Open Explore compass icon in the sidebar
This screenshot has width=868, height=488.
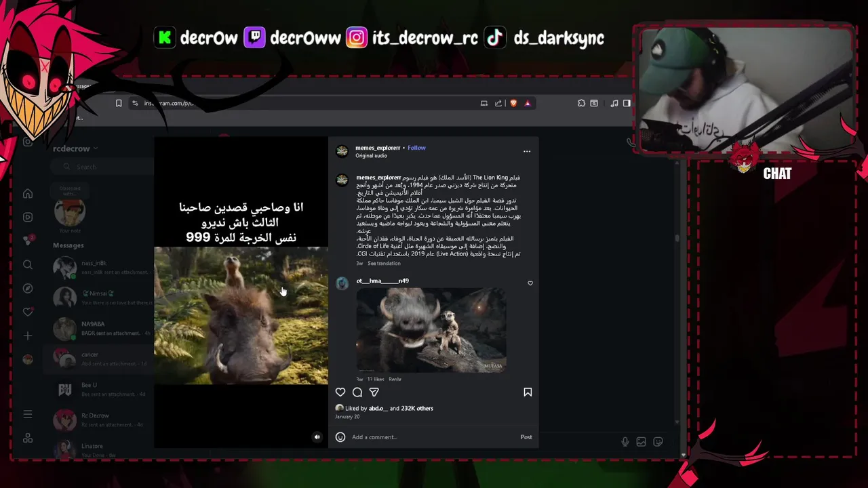[28, 288]
